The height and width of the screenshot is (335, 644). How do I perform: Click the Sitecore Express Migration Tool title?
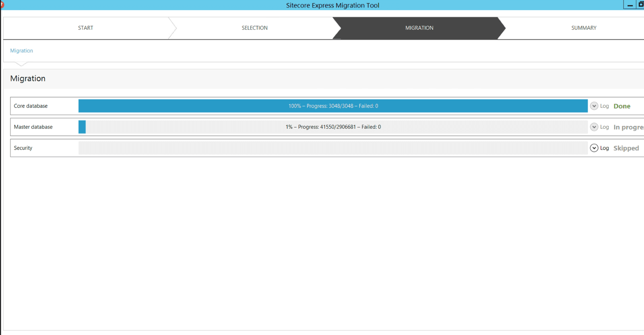coord(332,5)
